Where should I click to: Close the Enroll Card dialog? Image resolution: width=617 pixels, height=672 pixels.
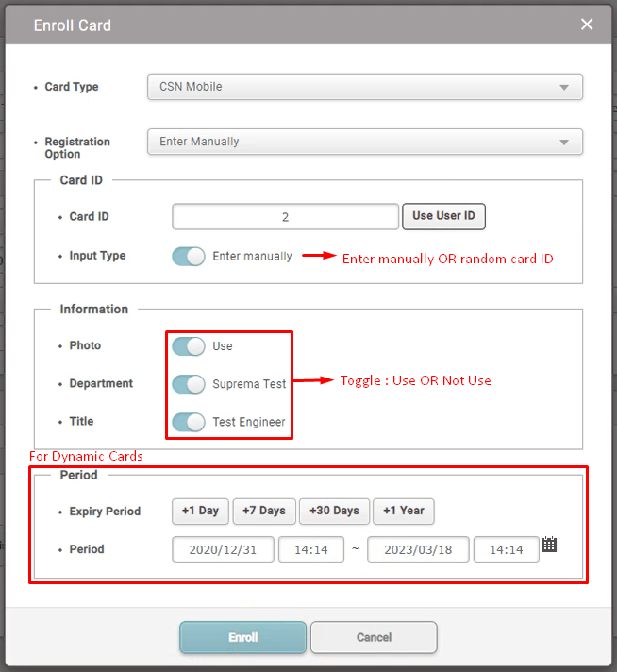click(587, 25)
